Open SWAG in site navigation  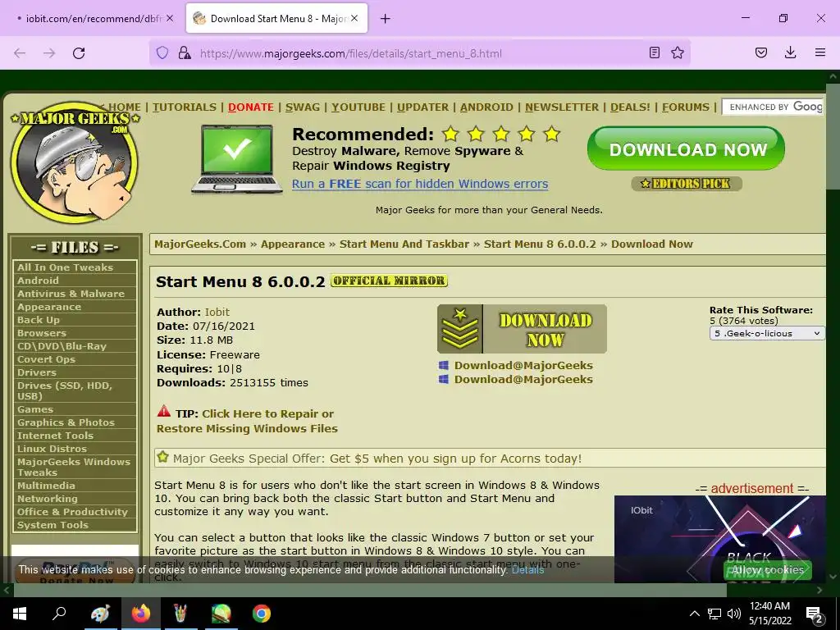point(302,107)
